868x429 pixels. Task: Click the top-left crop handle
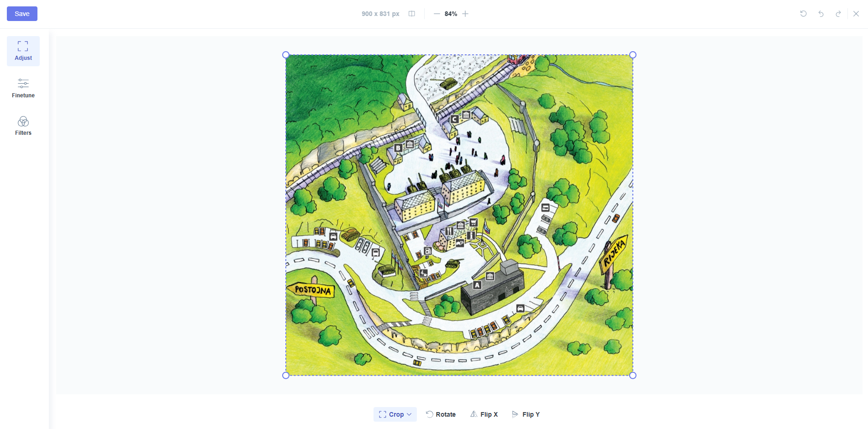286,55
